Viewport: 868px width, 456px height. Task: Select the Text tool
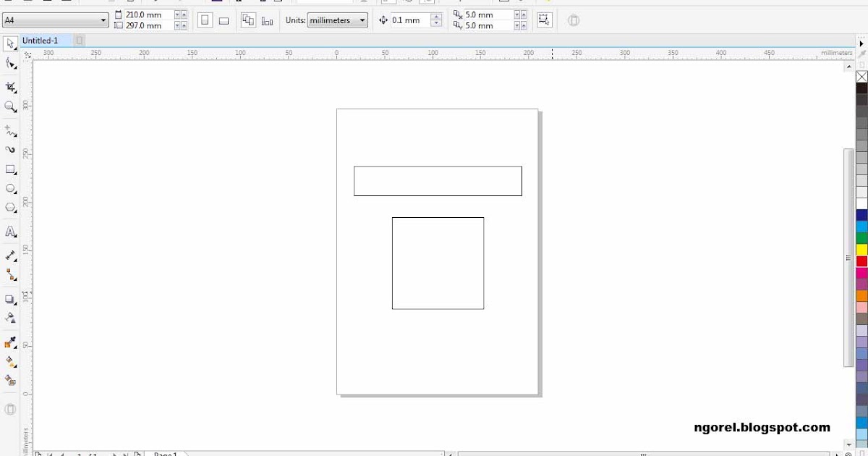(x=9, y=232)
